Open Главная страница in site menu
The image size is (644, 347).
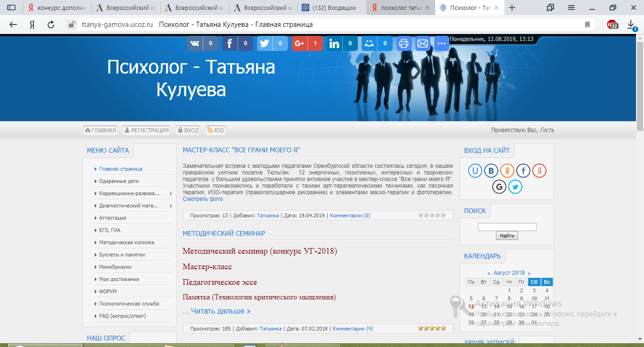(121, 169)
